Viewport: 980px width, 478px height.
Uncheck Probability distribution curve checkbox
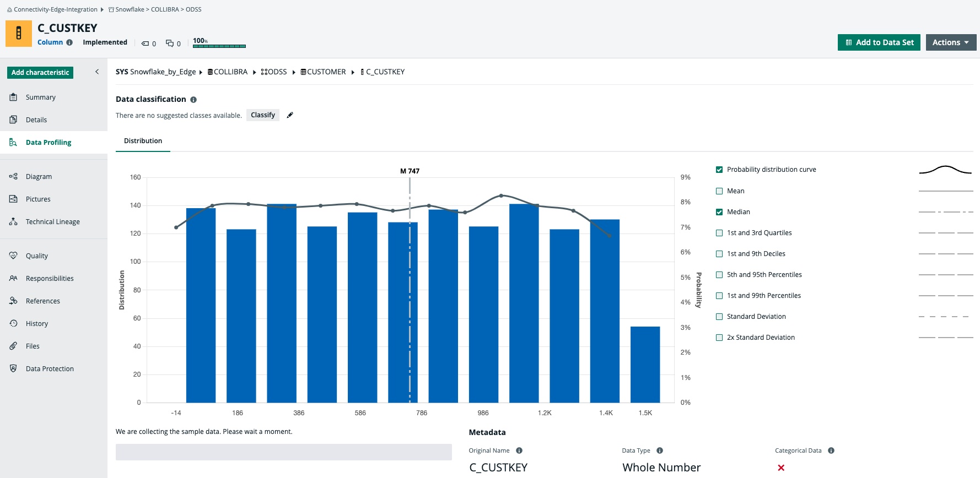(x=719, y=170)
